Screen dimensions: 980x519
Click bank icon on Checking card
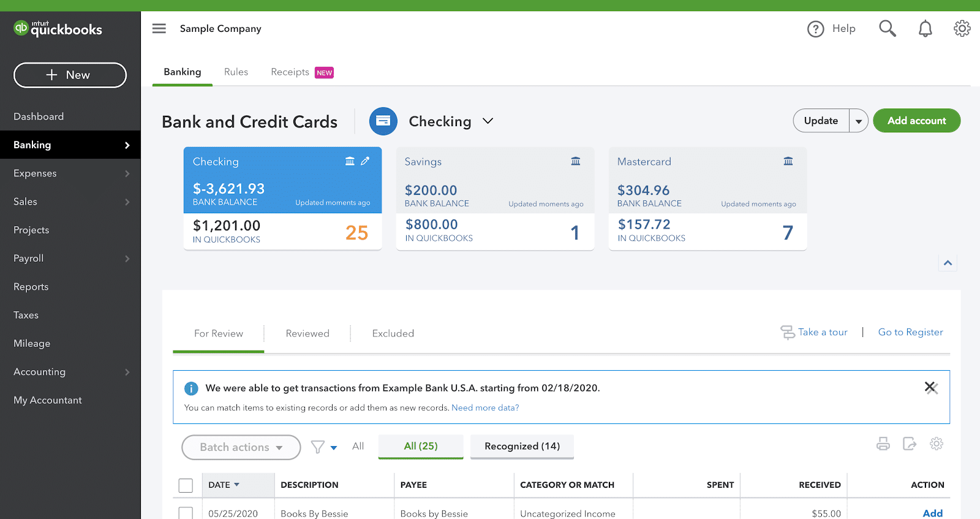click(x=350, y=161)
